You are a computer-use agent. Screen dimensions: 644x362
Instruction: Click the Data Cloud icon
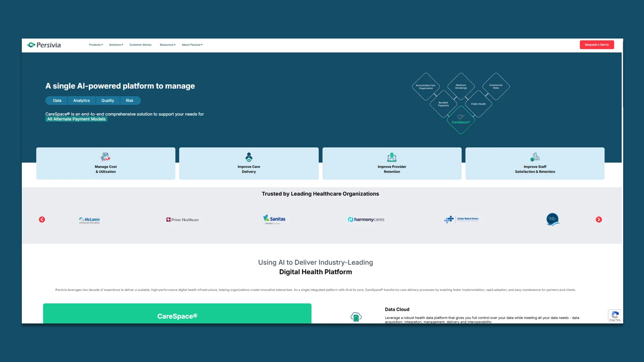356,317
